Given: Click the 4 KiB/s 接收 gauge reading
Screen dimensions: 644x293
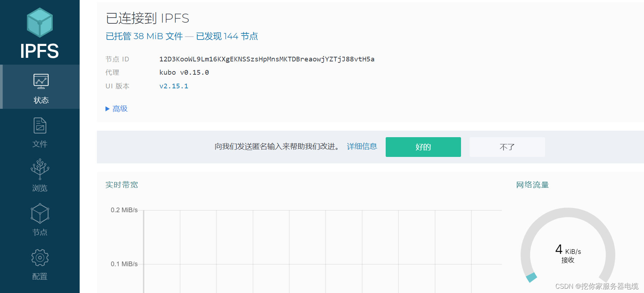Looking at the screenshot, I should click(568, 254).
